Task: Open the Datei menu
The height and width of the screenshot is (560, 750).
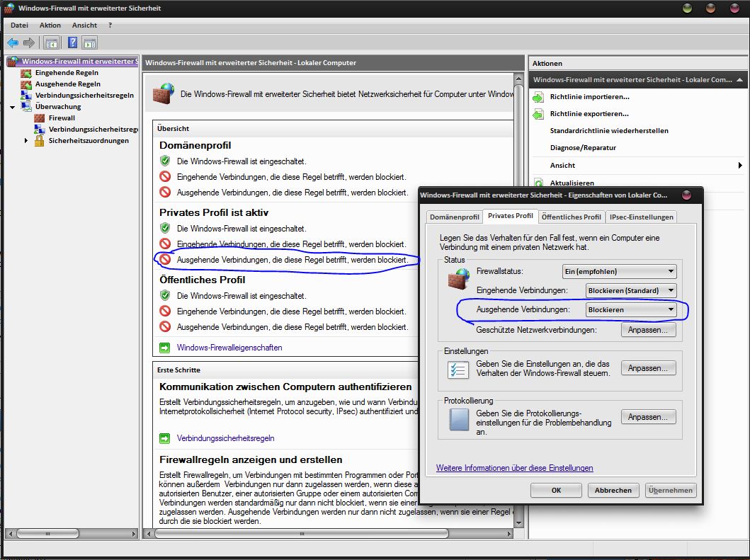Action: click(20, 25)
